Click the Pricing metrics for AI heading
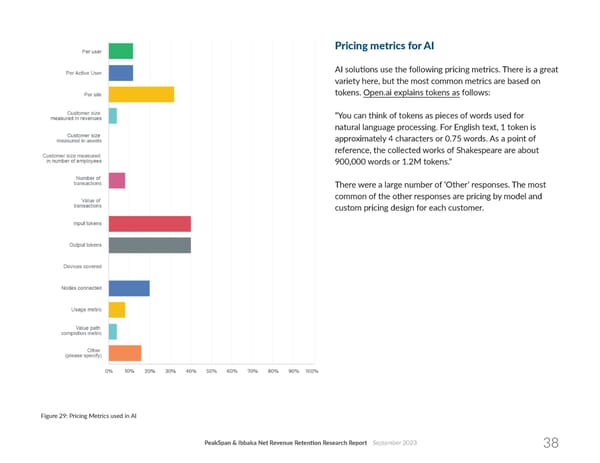 382,45
